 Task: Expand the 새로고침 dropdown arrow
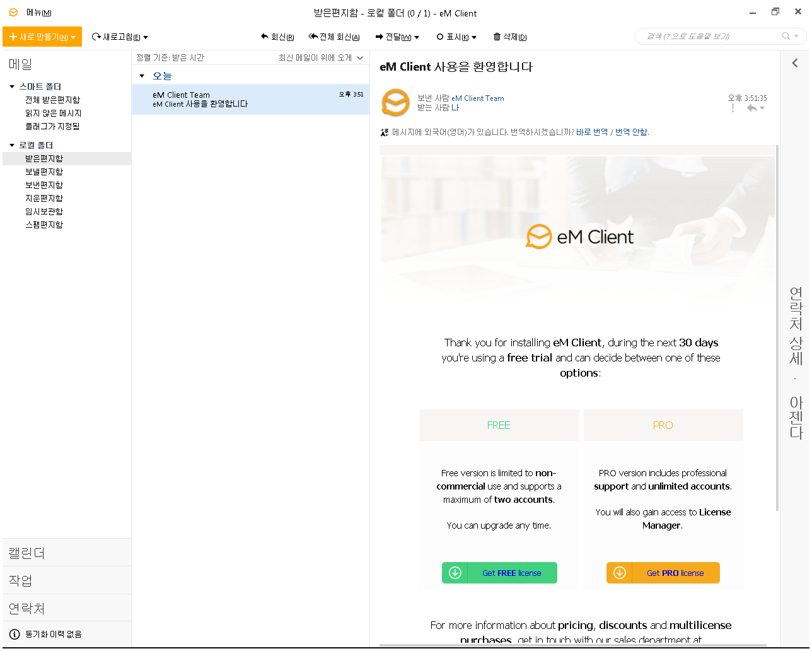146,38
